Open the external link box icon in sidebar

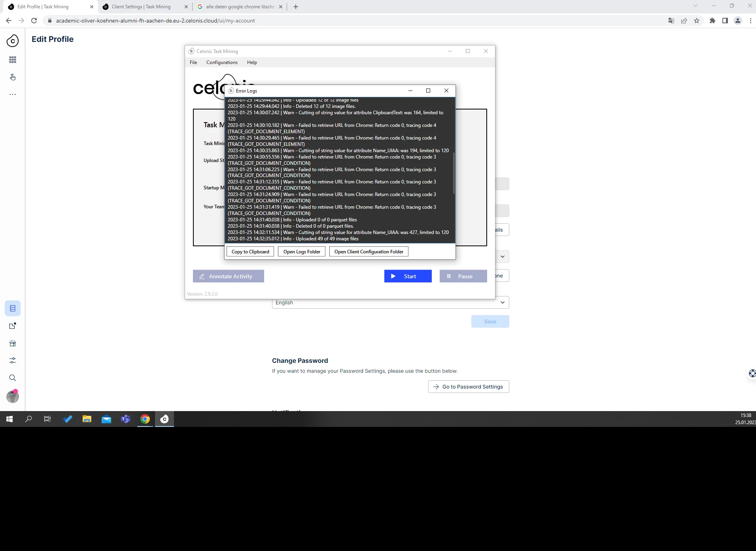coord(13,326)
